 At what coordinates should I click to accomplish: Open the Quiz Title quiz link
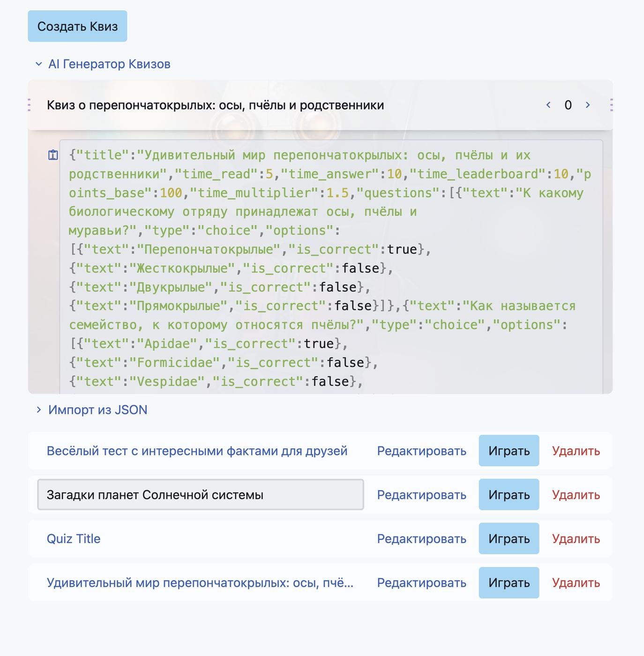[74, 539]
